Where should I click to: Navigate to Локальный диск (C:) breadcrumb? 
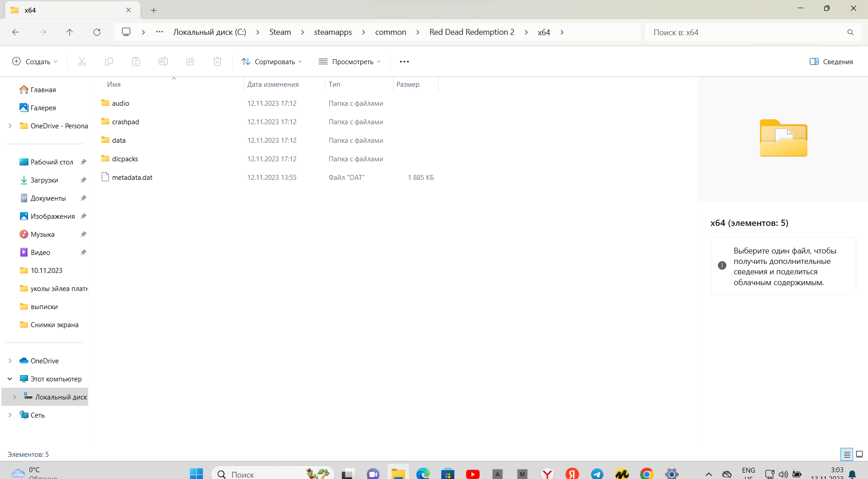pos(210,32)
